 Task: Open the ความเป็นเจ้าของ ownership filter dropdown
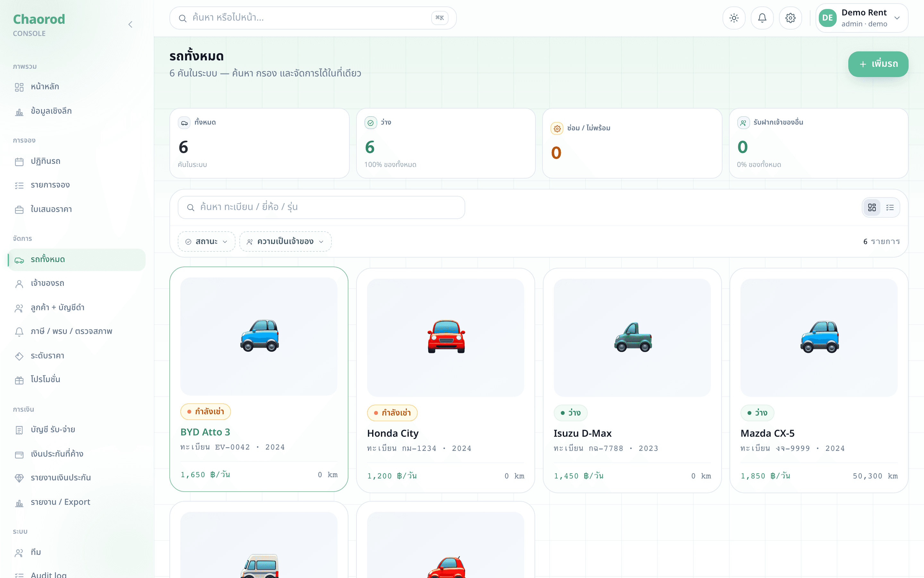pyautogui.click(x=285, y=241)
